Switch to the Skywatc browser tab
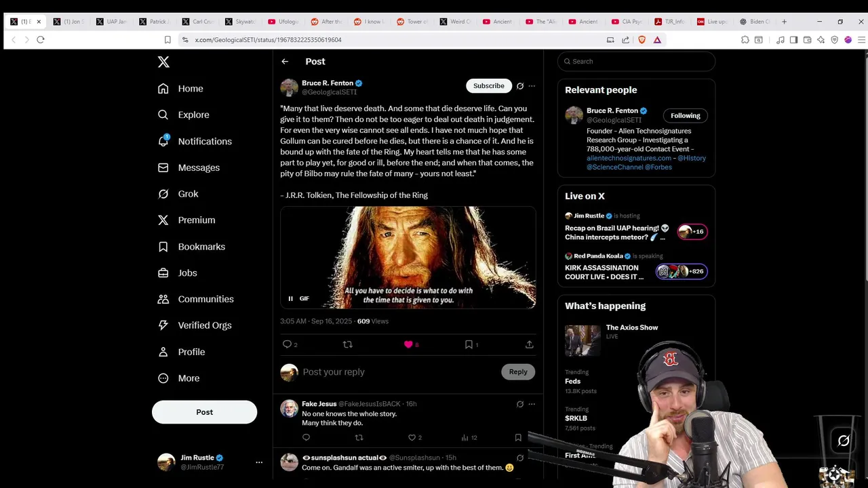This screenshot has height=488, width=868. (x=241, y=22)
